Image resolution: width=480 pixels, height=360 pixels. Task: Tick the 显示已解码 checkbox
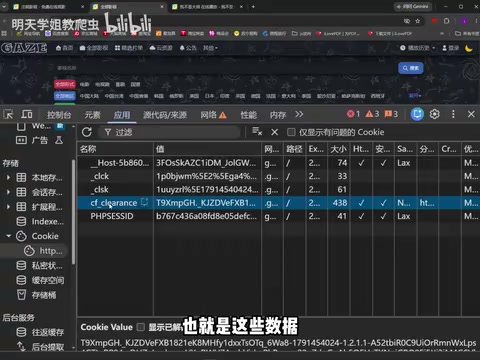pos(141,327)
